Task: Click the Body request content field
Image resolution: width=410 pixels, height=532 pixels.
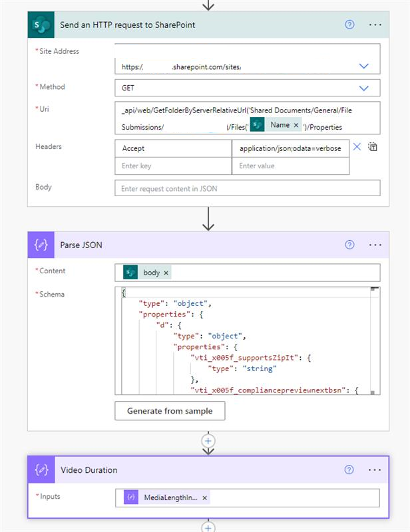Action: pos(248,188)
